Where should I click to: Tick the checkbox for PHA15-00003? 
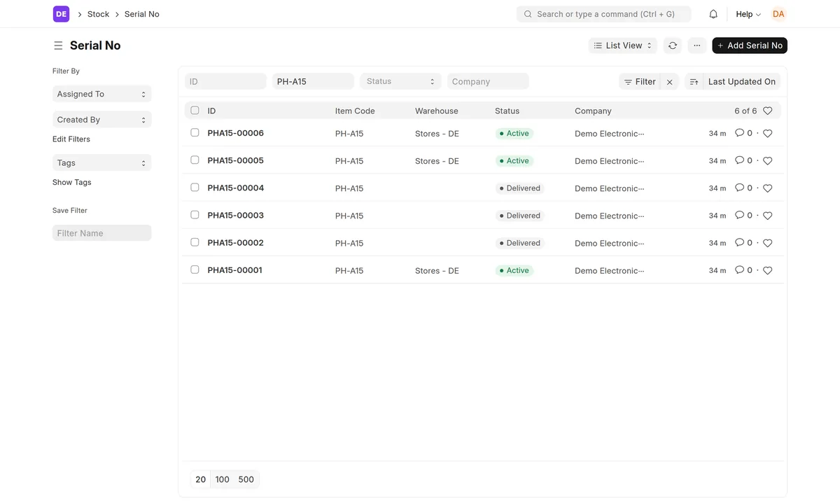pos(195,215)
